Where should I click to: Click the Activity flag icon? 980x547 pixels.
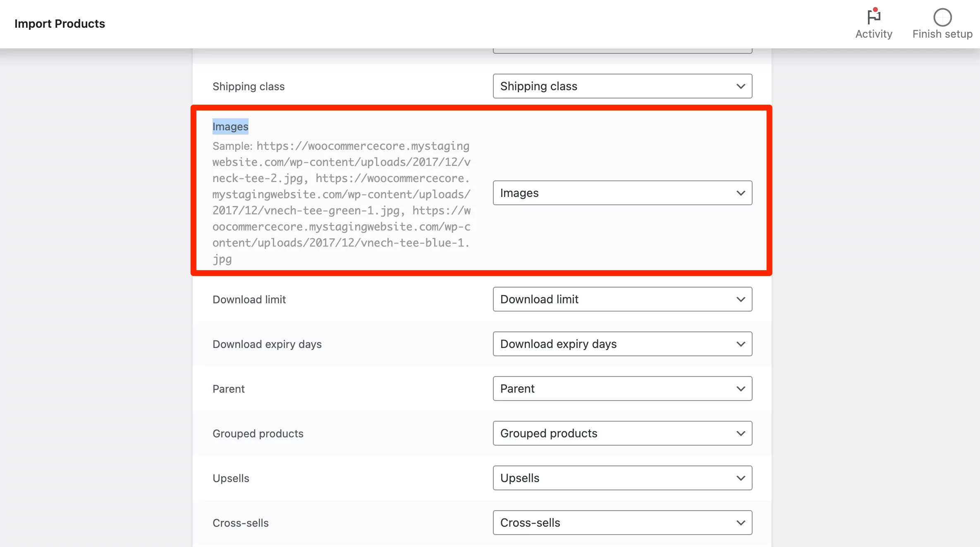point(873,17)
